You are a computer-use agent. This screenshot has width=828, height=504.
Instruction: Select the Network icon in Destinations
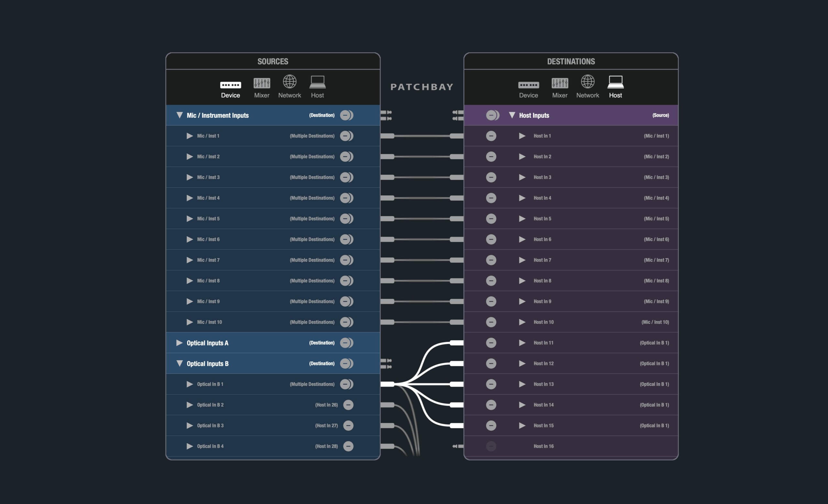click(x=587, y=81)
